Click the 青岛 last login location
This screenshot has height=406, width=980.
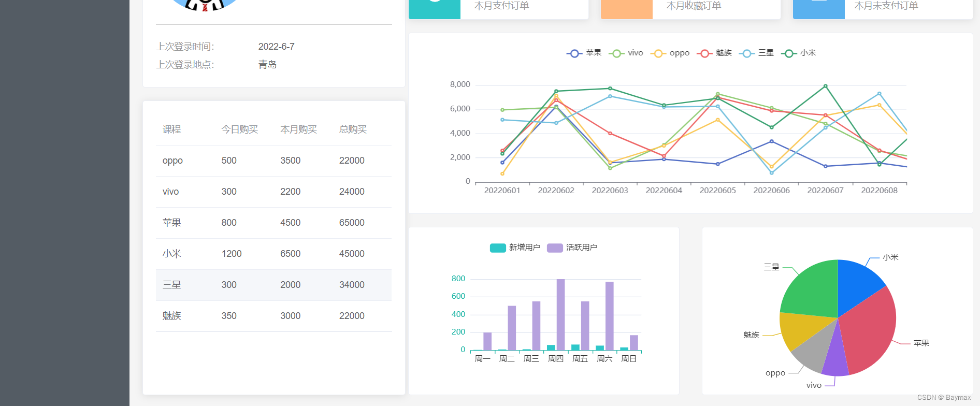pos(267,65)
